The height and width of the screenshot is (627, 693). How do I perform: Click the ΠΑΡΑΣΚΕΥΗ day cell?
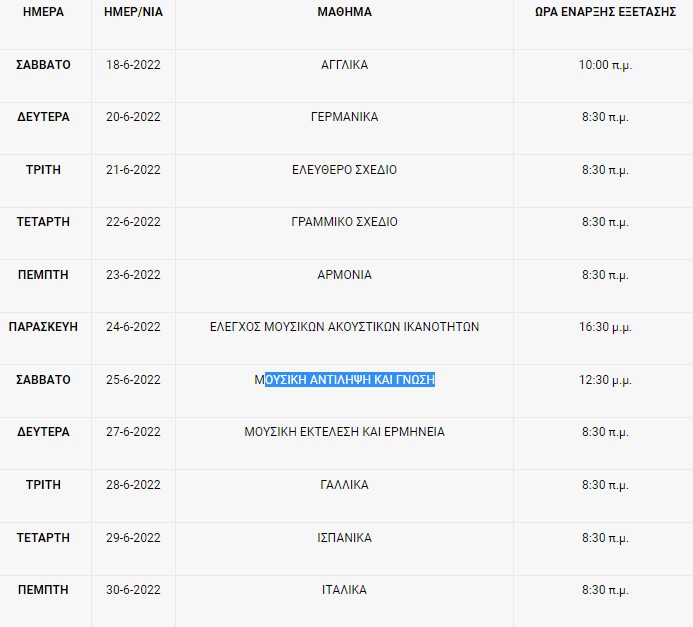point(43,327)
